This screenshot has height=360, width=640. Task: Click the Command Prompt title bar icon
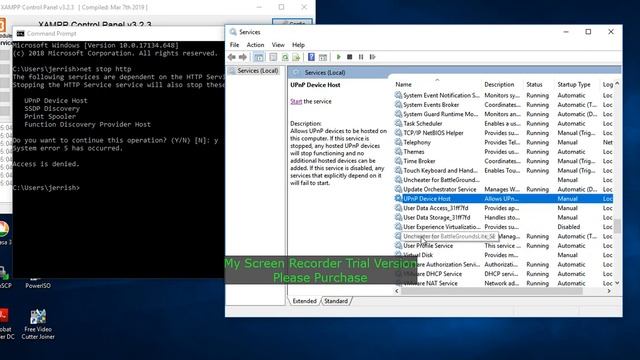click(20, 34)
